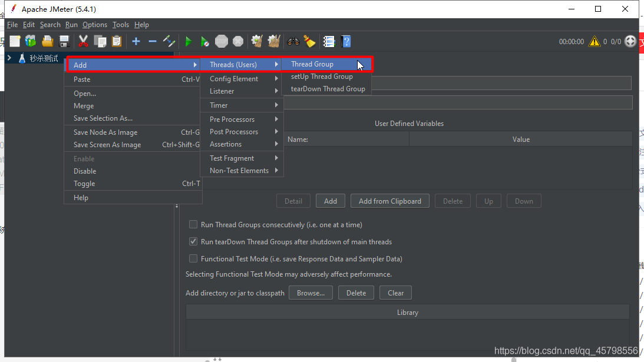Open the Templates icon in toolbar
Viewport: 644px width, 362px height.
point(31,41)
